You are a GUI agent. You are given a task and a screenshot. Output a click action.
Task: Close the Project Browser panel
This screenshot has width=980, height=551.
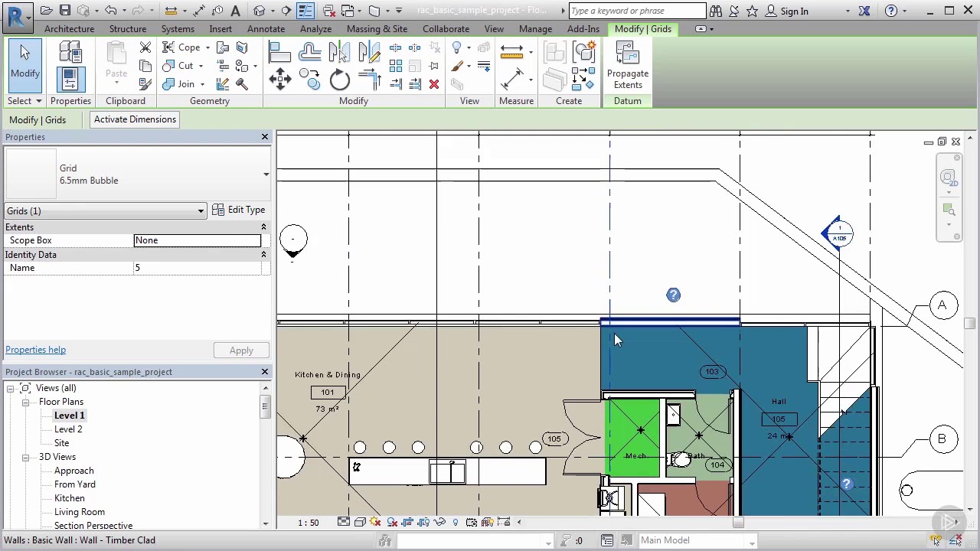[x=265, y=372]
